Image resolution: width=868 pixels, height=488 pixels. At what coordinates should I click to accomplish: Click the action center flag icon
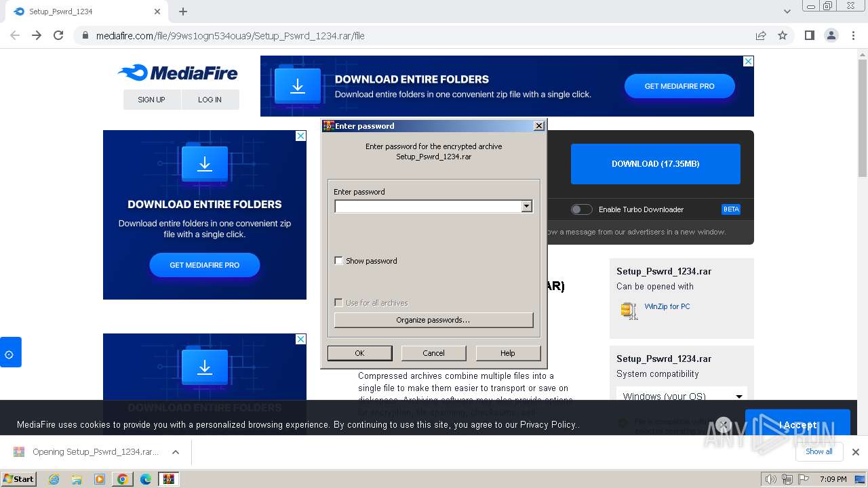pos(804,479)
